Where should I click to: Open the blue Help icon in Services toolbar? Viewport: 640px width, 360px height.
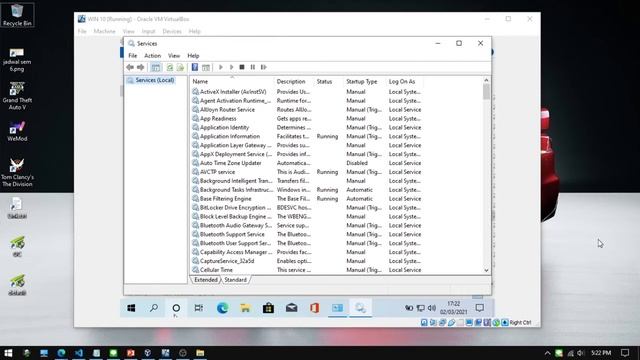[195, 67]
